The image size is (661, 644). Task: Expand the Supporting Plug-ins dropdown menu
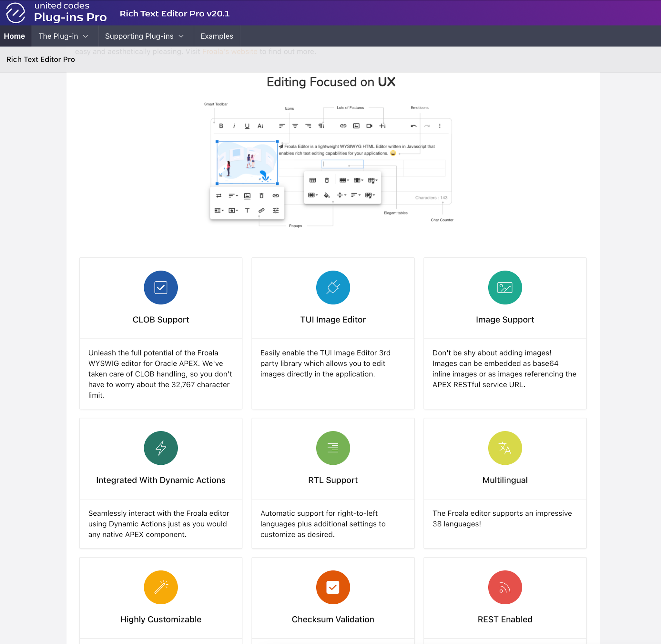tap(144, 36)
